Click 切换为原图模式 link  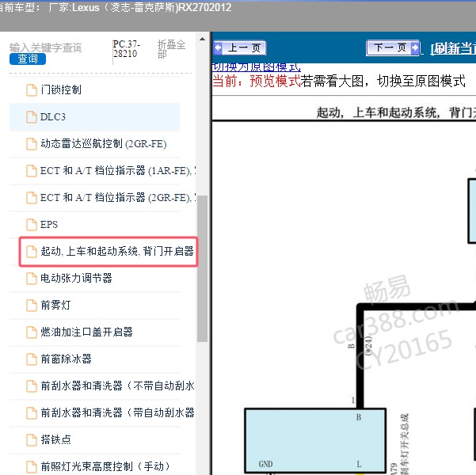257,67
